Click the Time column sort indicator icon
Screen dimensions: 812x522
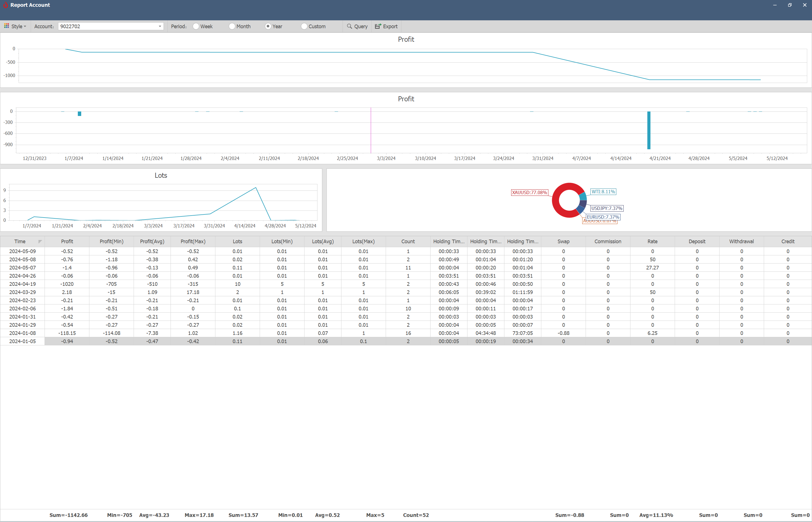(x=40, y=241)
